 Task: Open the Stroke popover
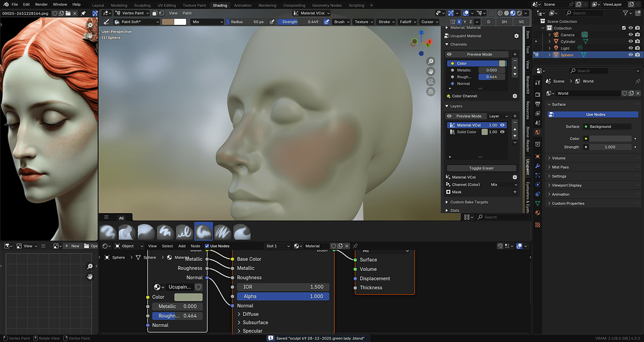pos(386,22)
